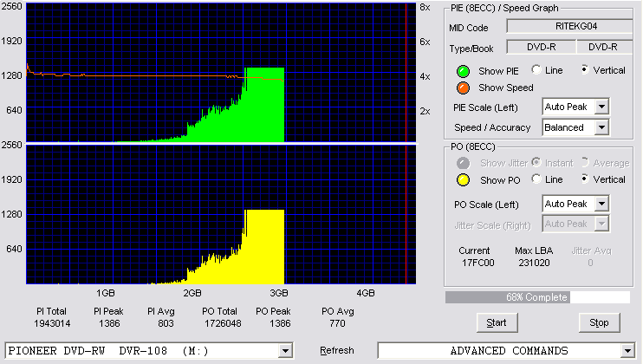Click the PI Avg value 803
This screenshot has width=643, height=364.
point(166,323)
